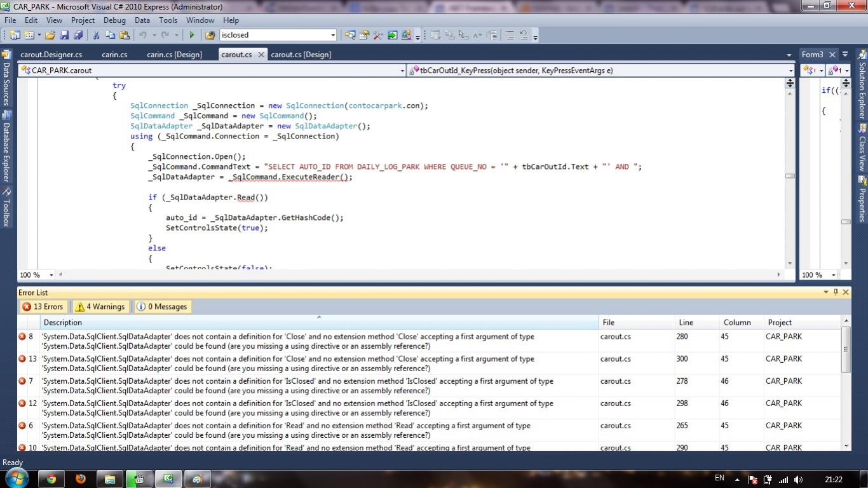868x488 pixels.
Task: Expand the CAR_PARK.carout class dropdown
Action: click(402, 71)
